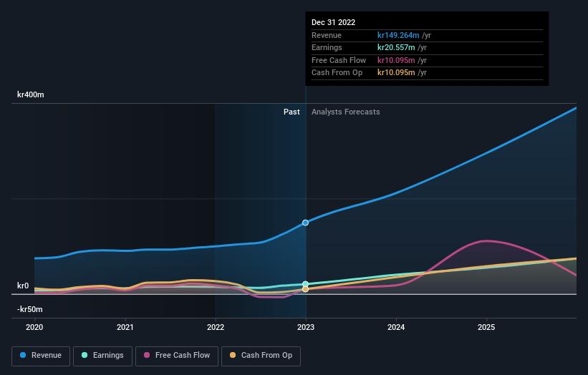Click the 2021 x-axis label

(x=125, y=327)
